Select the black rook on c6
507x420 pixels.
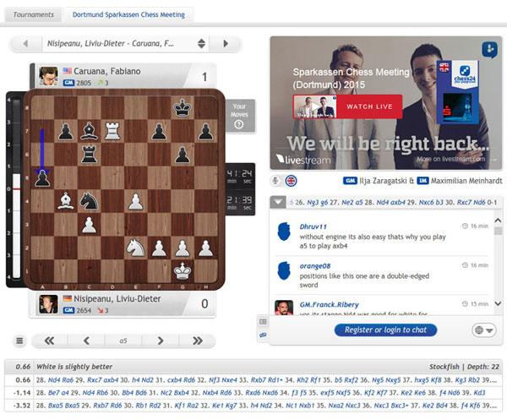point(90,155)
